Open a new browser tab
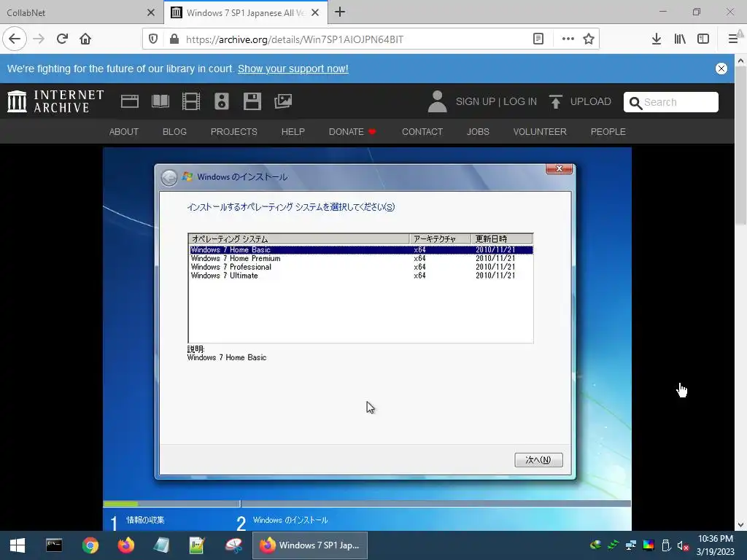 click(340, 12)
